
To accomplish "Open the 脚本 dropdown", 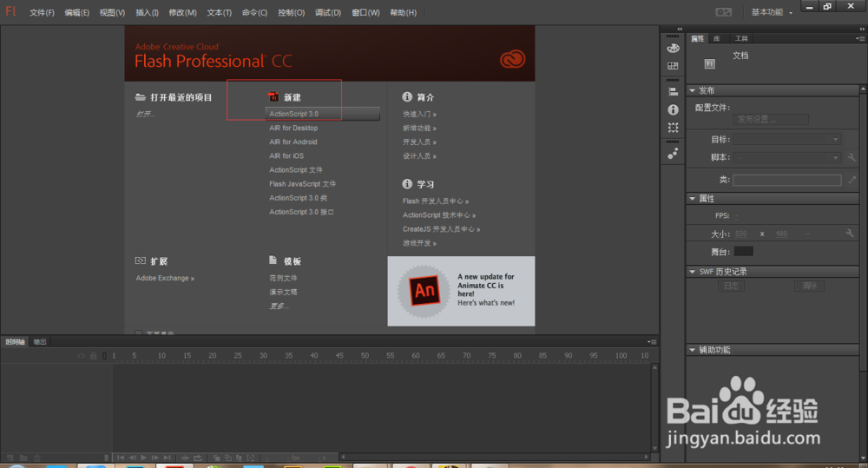I will [786, 158].
